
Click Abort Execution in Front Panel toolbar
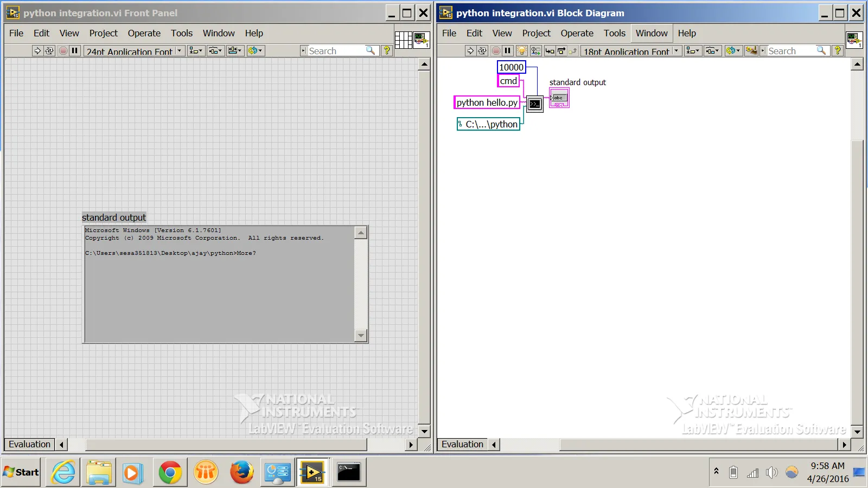(x=63, y=50)
